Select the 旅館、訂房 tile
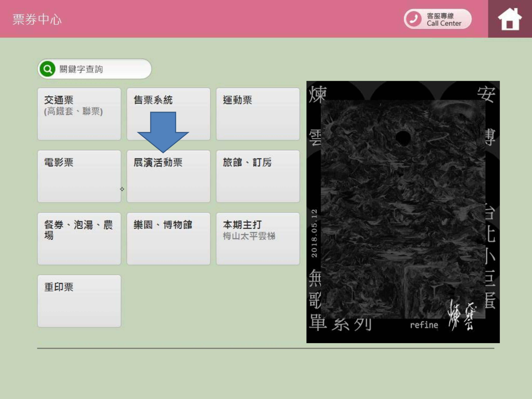 coord(258,176)
